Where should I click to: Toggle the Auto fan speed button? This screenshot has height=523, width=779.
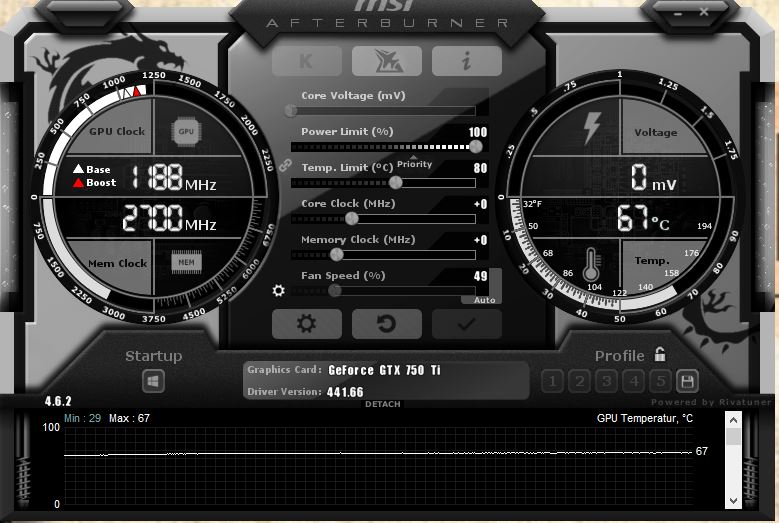click(484, 300)
